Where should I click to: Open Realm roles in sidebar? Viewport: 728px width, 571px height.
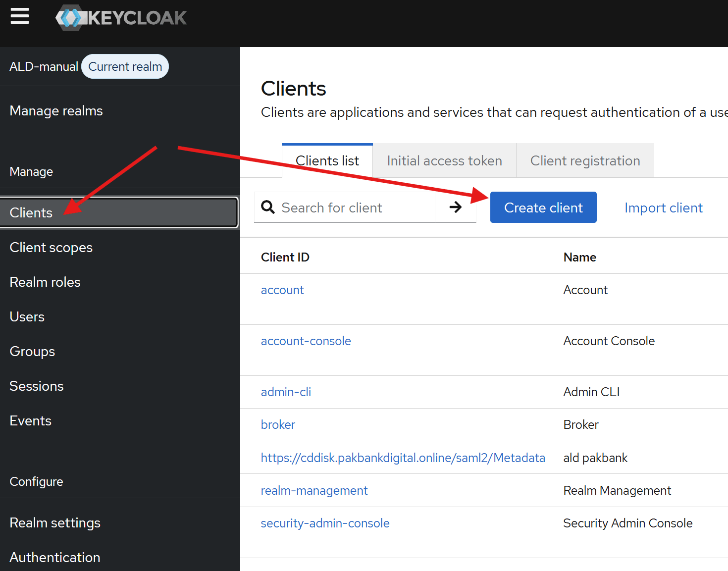[45, 282]
